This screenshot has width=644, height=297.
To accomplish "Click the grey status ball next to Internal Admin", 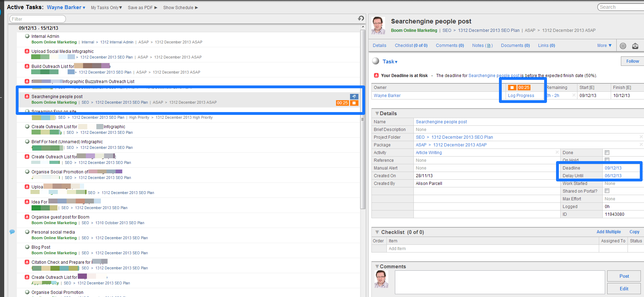I will tap(27, 36).
